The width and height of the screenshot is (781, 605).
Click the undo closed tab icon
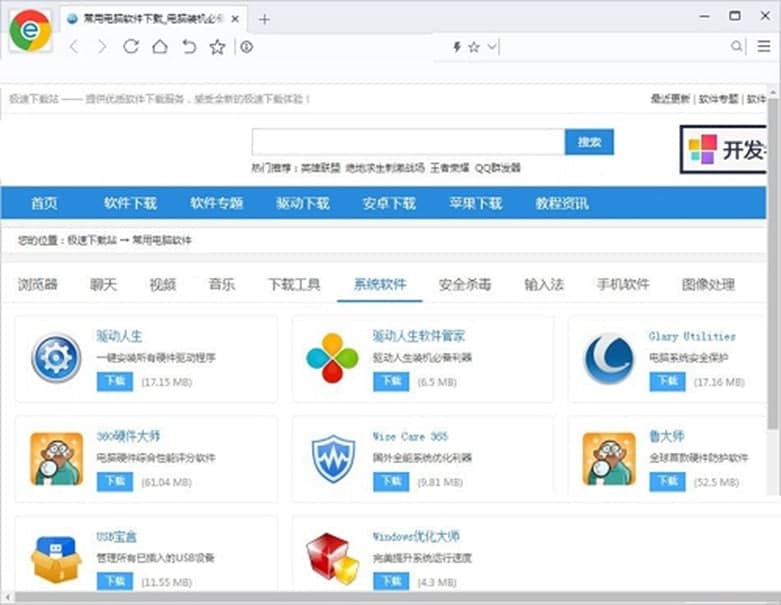pos(188,47)
